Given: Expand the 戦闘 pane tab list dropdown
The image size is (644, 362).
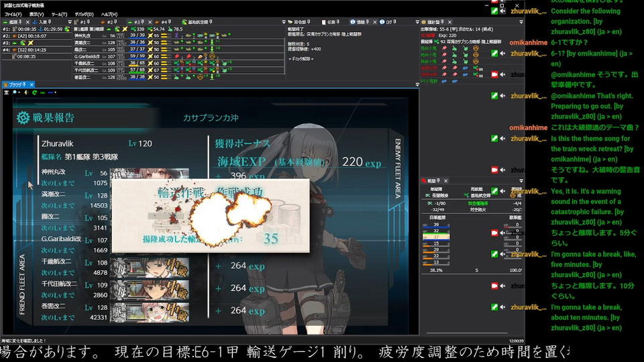Looking at the screenshot, I should 521,181.
